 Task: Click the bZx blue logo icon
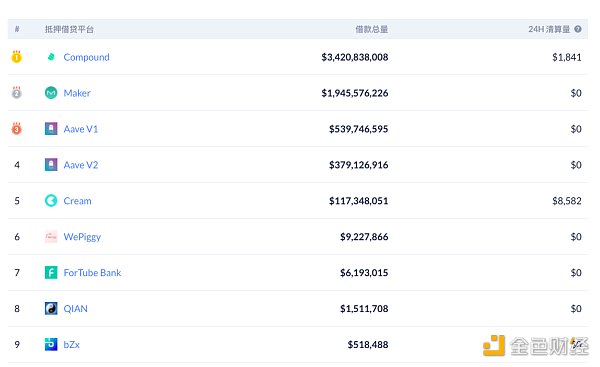[51, 344]
